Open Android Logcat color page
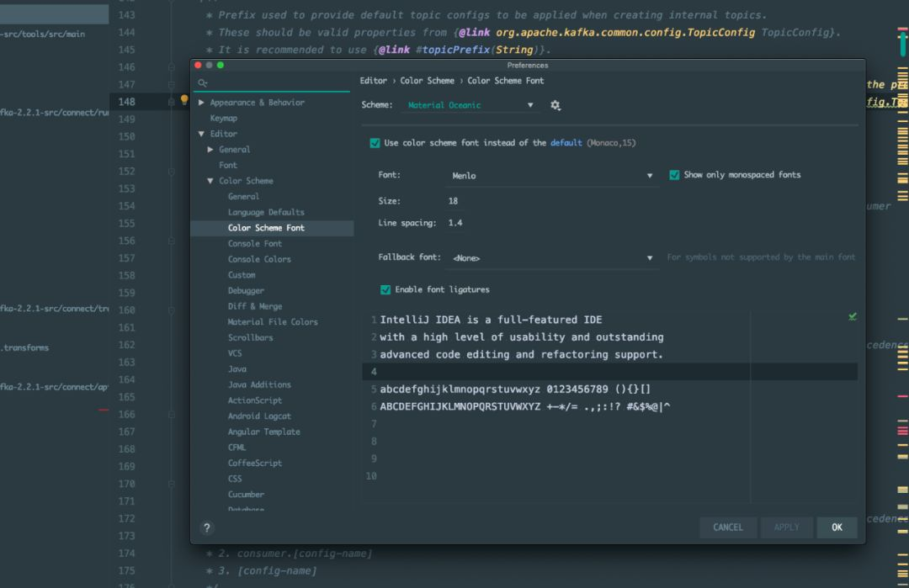Viewport: 909px width, 588px height. tap(259, 416)
